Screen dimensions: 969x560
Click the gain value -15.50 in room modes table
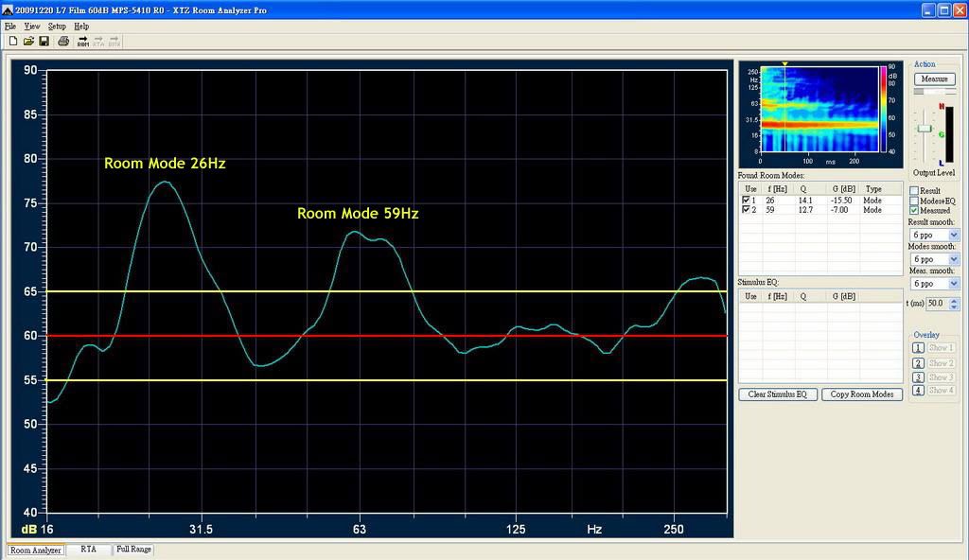tap(841, 201)
